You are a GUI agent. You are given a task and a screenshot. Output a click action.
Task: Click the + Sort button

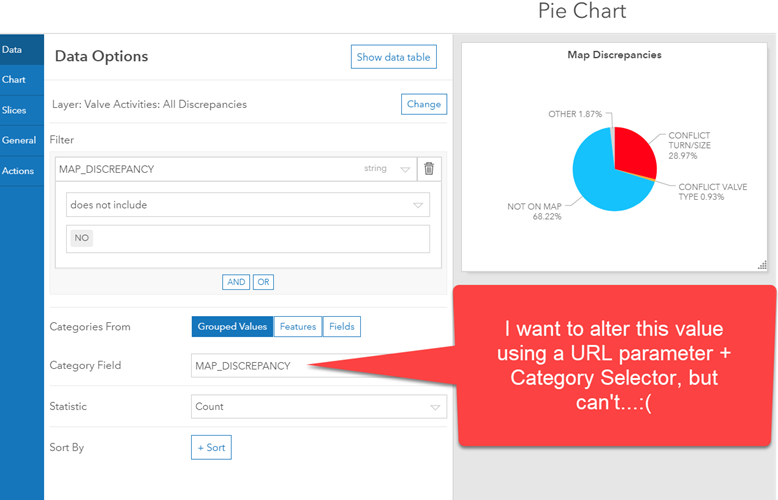click(211, 447)
